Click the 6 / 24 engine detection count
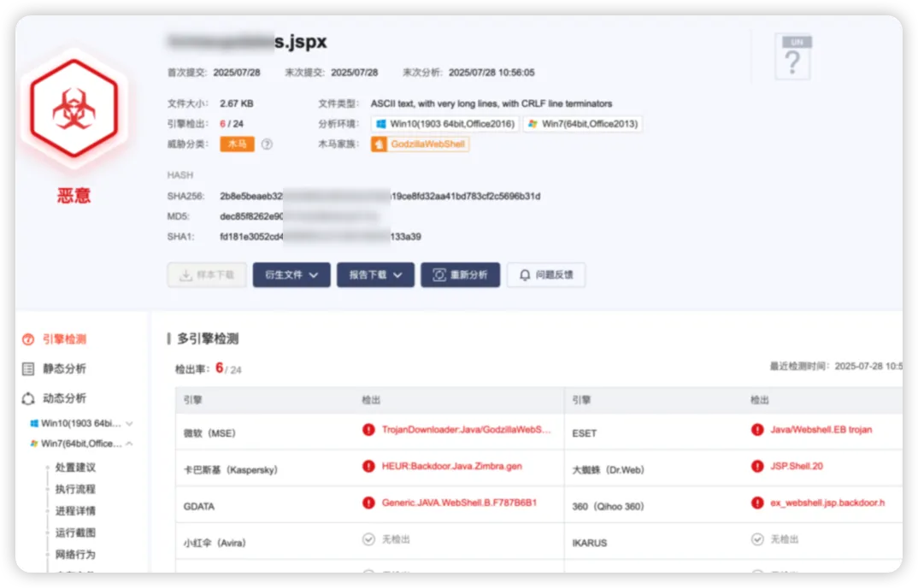 (x=232, y=124)
